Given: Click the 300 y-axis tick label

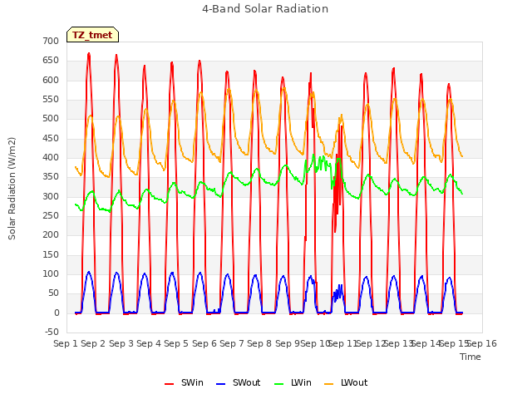Looking at the screenshot, I should click(51, 196).
